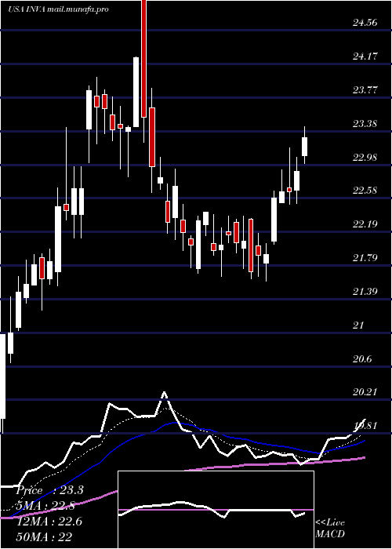Select the 24.17 price axis label
Screen dimensions: 392x549
tap(365, 56)
